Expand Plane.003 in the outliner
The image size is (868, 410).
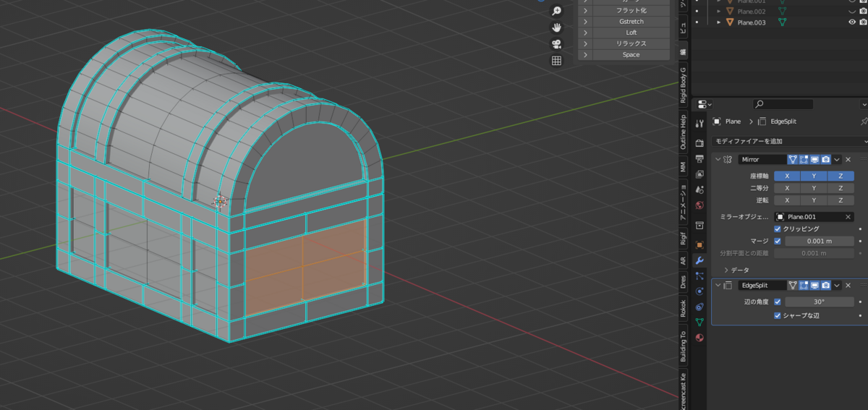point(719,22)
